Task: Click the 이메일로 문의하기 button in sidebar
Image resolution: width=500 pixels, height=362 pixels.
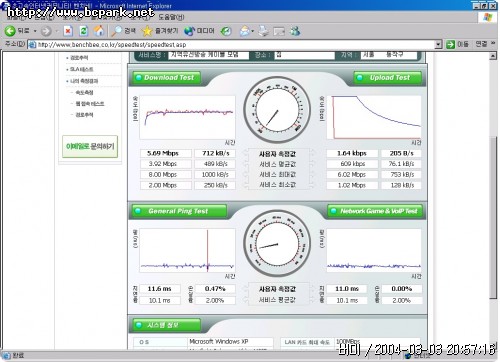Action: tap(90, 146)
